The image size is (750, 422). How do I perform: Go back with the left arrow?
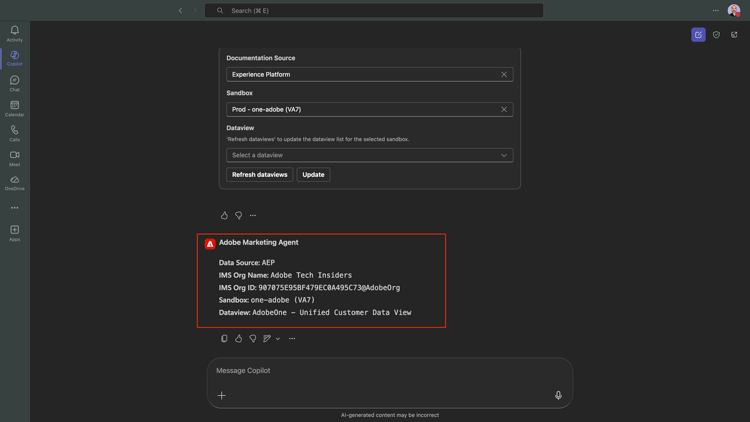click(x=180, y=11)
